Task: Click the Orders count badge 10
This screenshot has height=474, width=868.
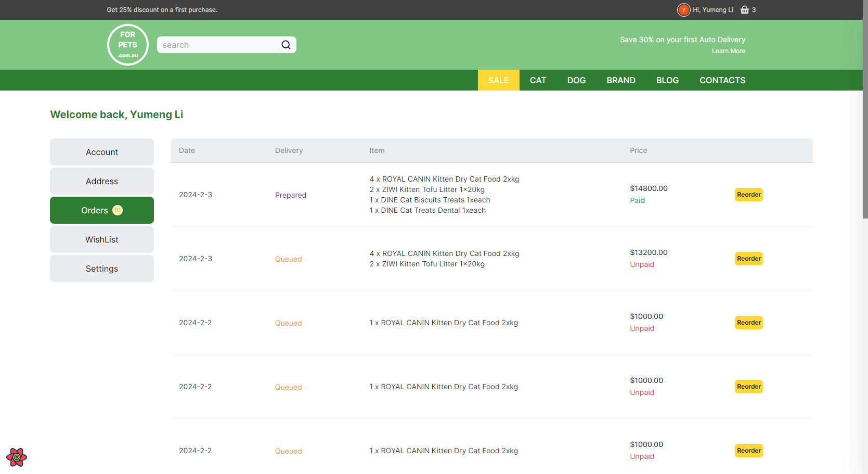Action: [118, 210]
